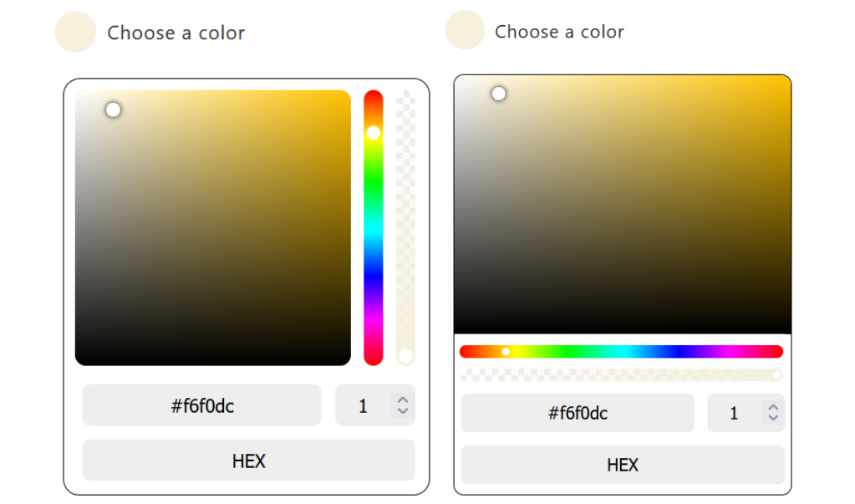The height and width of the screenshot is (504, 855).
Task: Click the left picker's saturation area handle
Action: [x=113, y=109]
